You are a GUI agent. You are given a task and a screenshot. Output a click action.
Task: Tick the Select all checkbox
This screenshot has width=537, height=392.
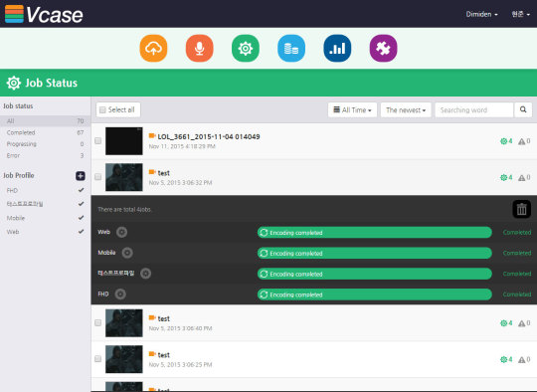[102, 110]
